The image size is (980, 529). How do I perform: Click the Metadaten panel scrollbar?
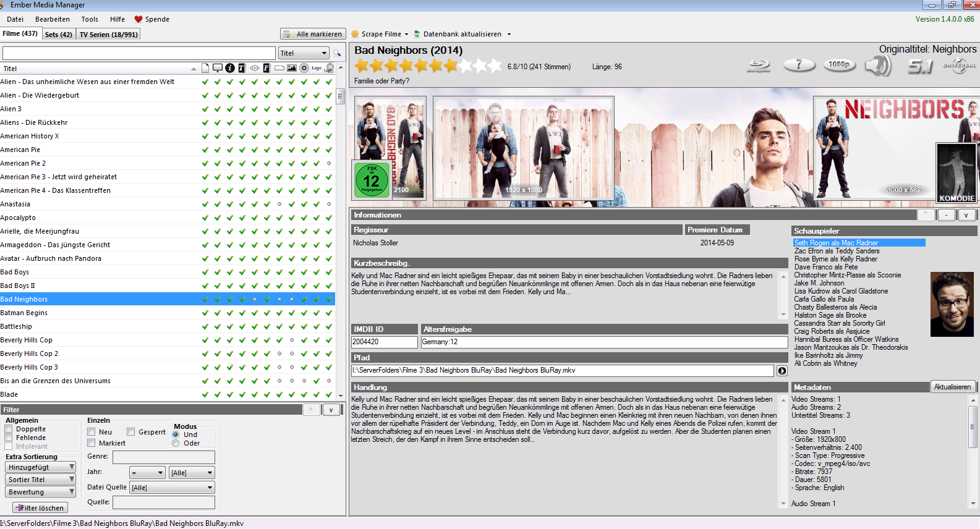pyautogui.click(x=974, y=451)
